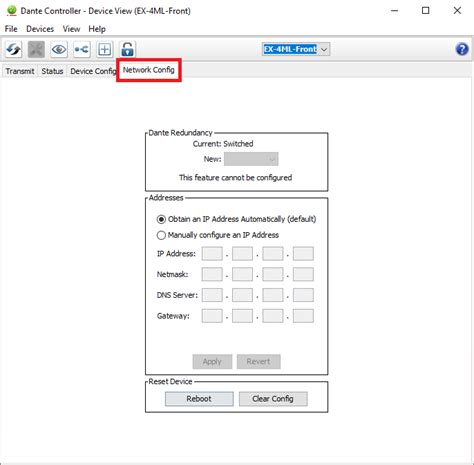Select the Network Config tab

pos(149,70)
